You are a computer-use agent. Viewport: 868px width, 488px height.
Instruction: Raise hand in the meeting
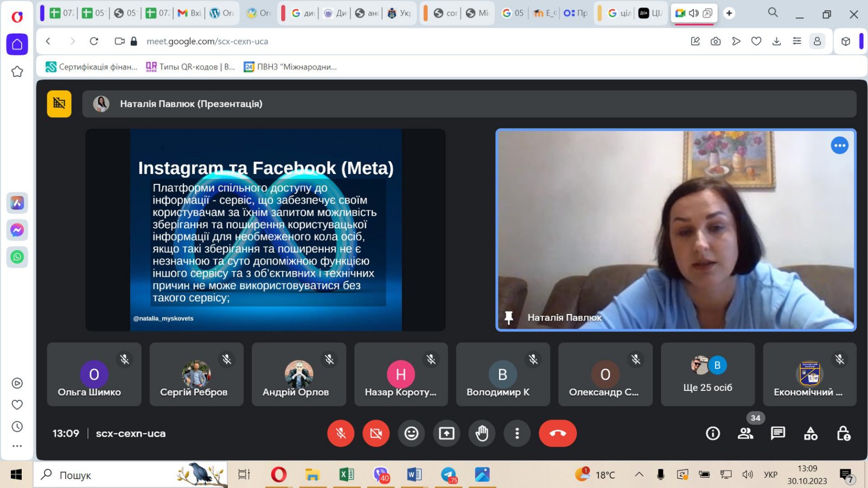482,433
